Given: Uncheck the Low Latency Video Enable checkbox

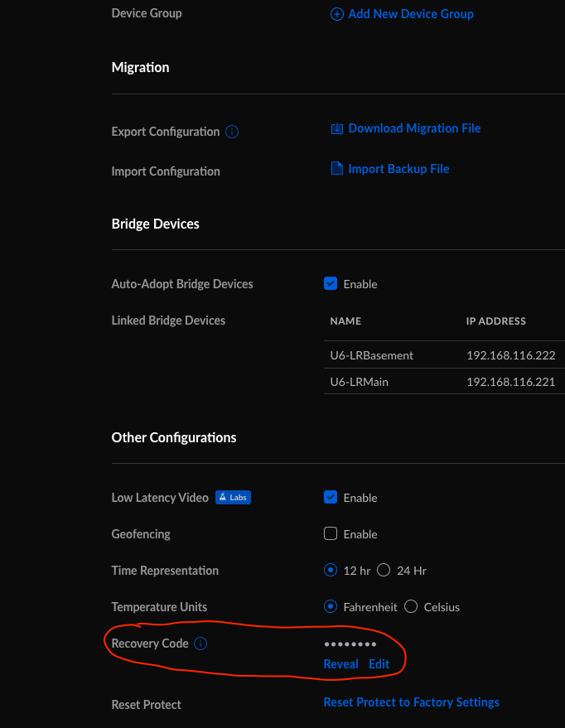Looking at the screenshot, I should [331, 498].
